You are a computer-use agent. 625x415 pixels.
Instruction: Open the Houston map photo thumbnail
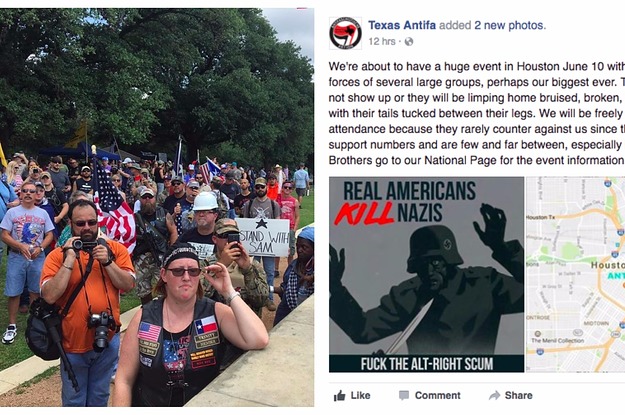576,274
